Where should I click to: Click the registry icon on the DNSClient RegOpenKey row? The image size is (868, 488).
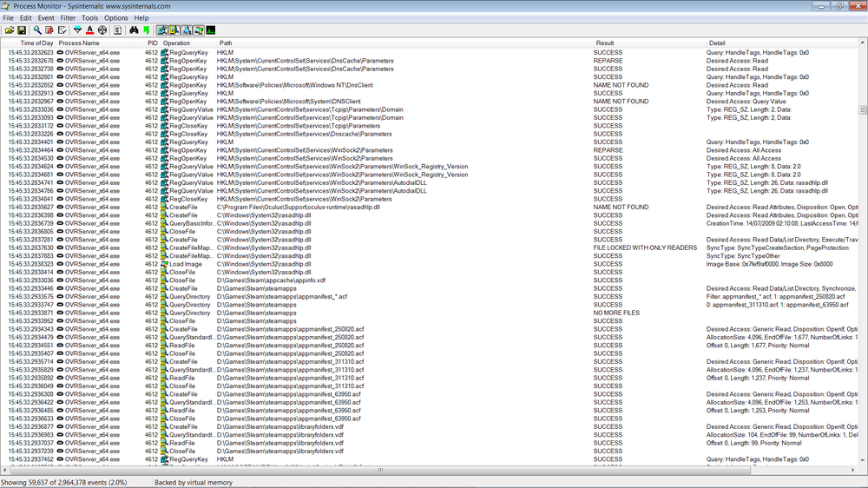pyautogui.click(x=164, y=102)
